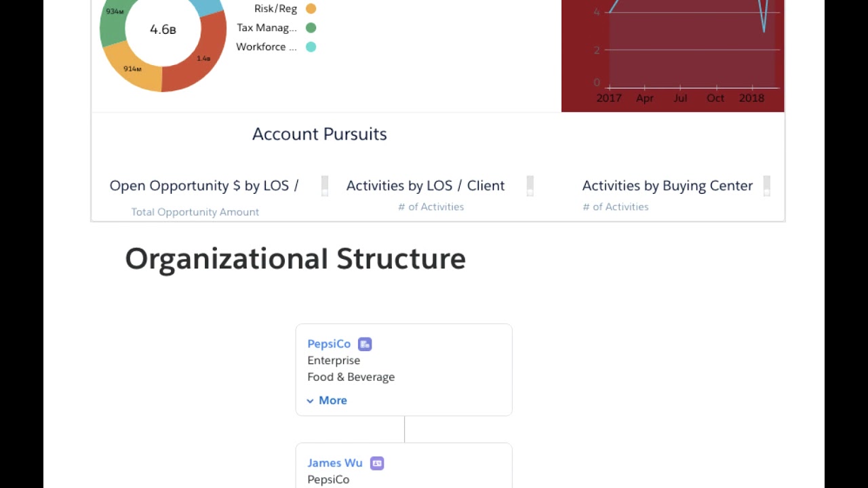Click the Workforce legend label
868x488 pixels.
pyautogui.click(x=266, y=47)
